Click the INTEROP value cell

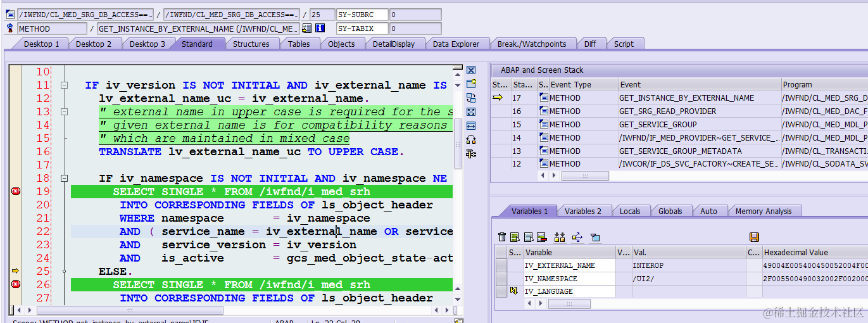point(689,265)
